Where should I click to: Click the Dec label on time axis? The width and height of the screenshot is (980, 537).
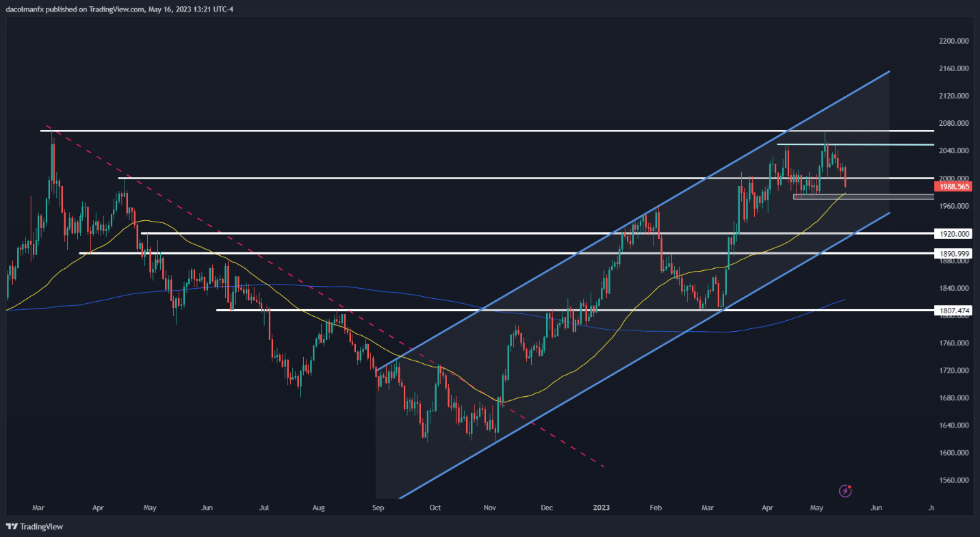(x=547, y=508)
